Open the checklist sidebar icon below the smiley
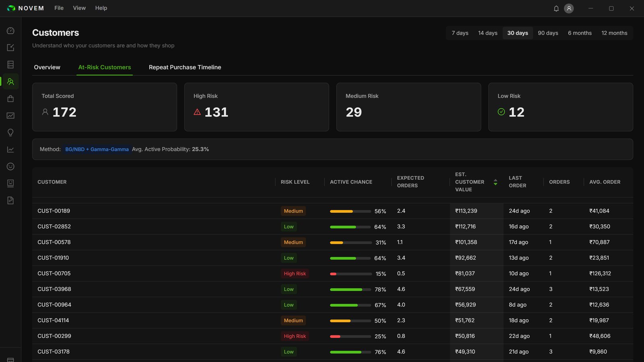Image resolution: width=644 pixels, height=362 pixels. click(x=10, y=183)
